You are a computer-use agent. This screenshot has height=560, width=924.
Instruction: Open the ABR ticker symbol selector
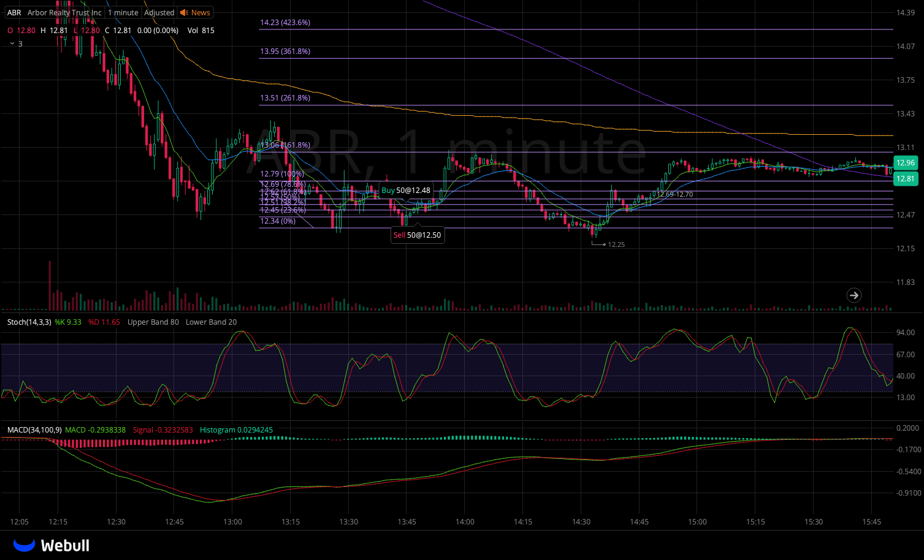click(14, 12)
